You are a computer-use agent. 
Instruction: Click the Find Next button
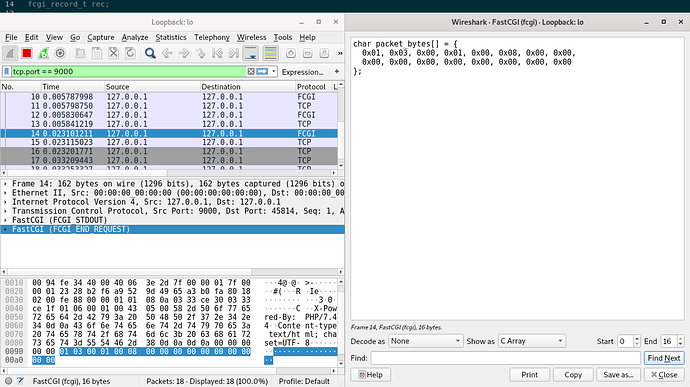click(664, 358)
